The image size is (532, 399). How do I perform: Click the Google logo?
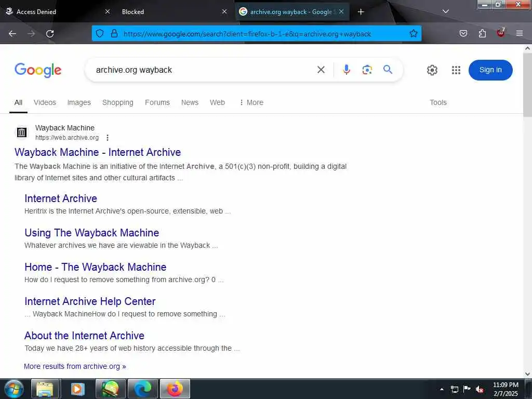(38, 70)
